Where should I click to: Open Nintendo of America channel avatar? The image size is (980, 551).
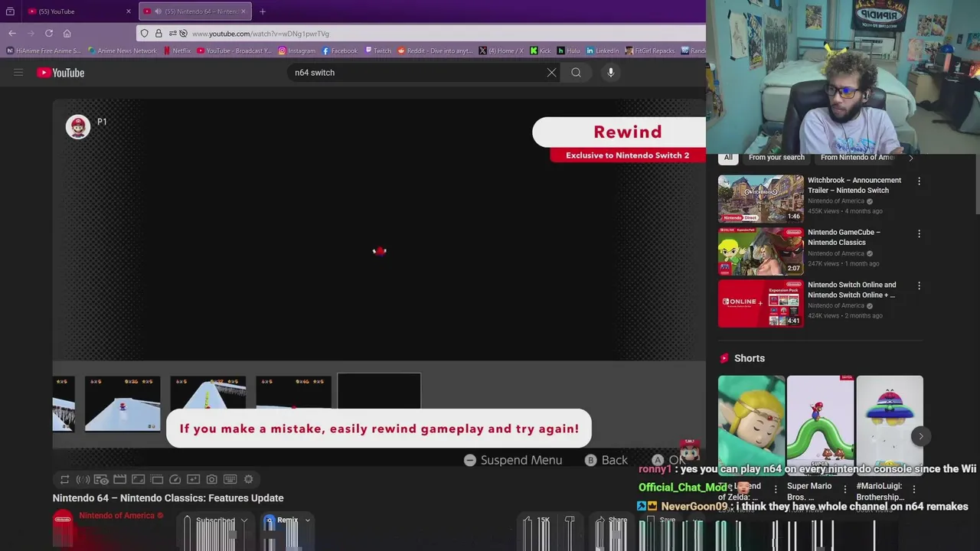click(x=63, y=520)
